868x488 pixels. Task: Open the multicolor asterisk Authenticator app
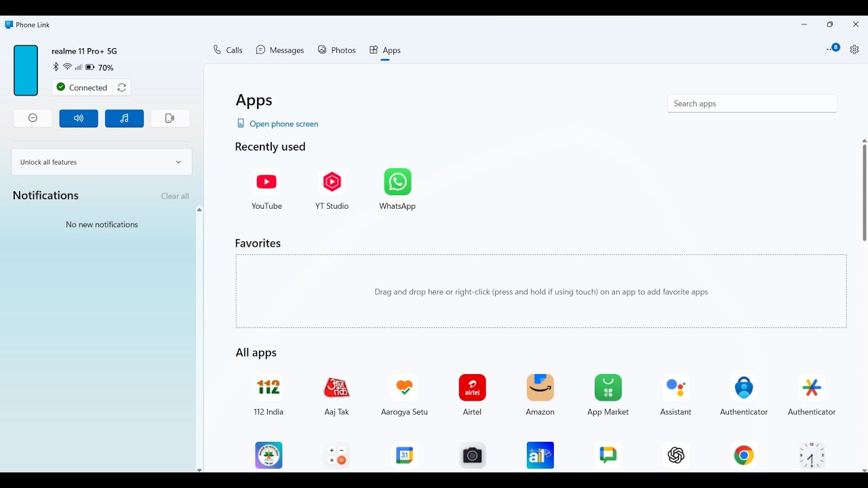click(x=812, y=395)
